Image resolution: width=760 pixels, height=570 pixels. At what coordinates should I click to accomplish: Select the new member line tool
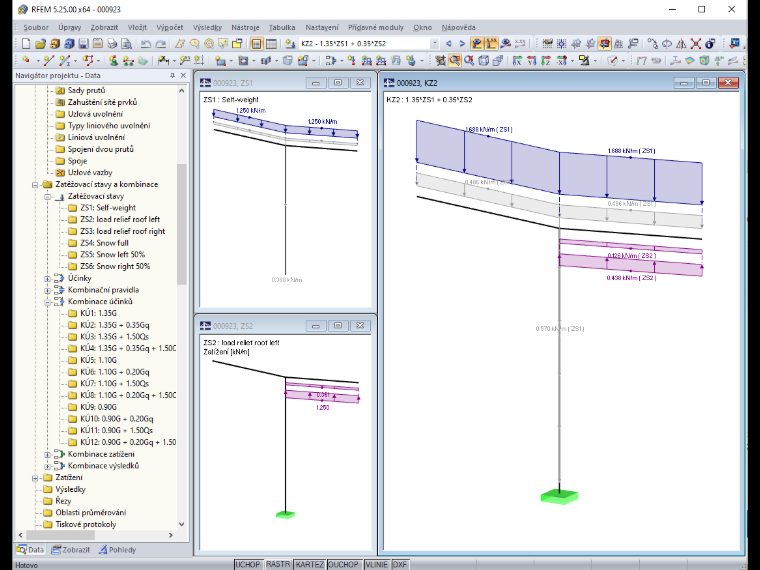point(48,61)
